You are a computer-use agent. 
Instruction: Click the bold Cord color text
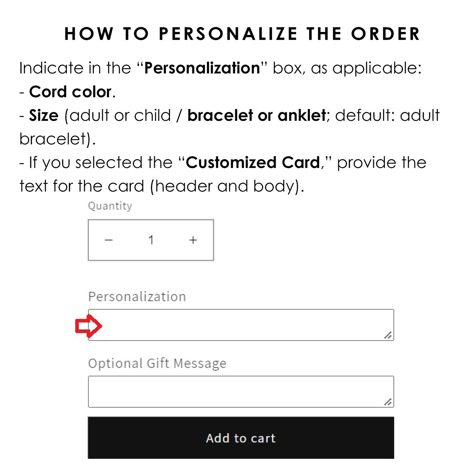click(70, 92)
